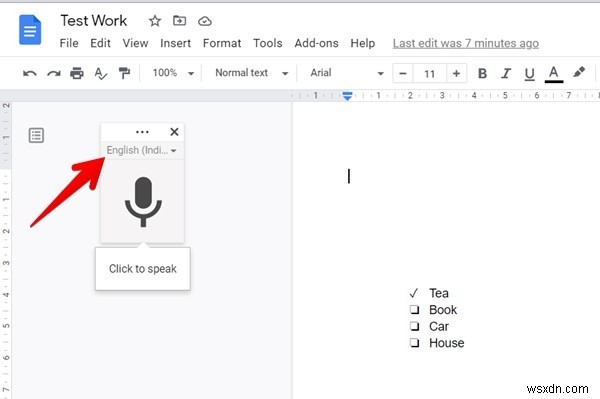Open the Google Docs home icon
This screenshot has width=600, height=399.
tap(30, 30)
